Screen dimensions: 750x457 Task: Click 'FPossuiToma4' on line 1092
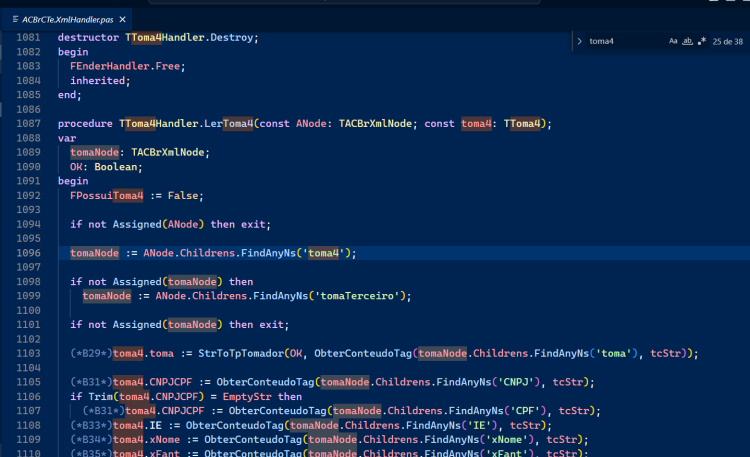coord(107,195)
